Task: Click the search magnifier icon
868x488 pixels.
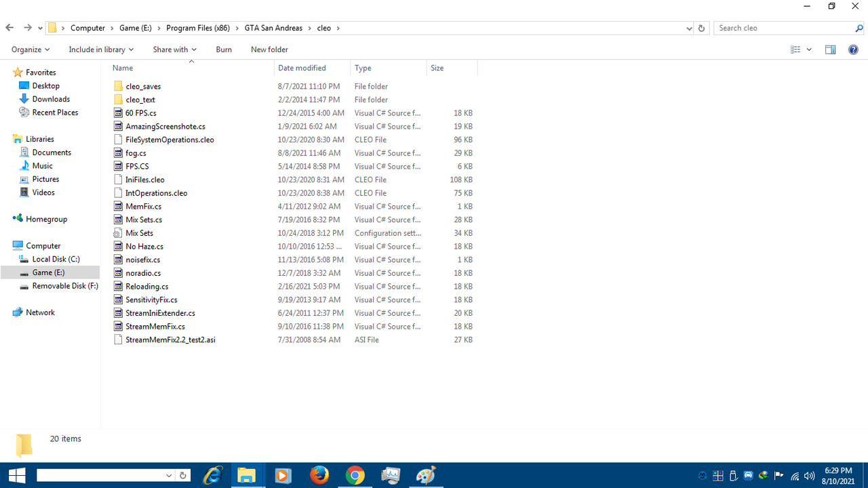Action: tap(859, 28)
